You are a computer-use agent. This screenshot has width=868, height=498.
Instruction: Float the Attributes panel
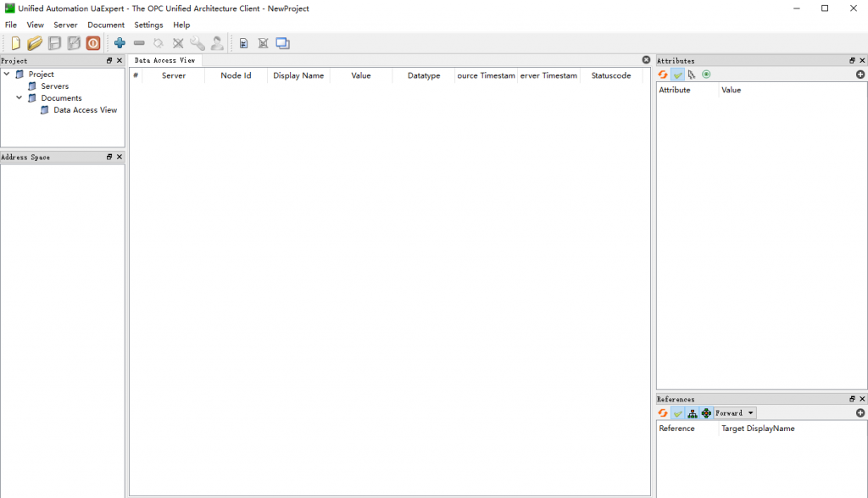(852, 60)
